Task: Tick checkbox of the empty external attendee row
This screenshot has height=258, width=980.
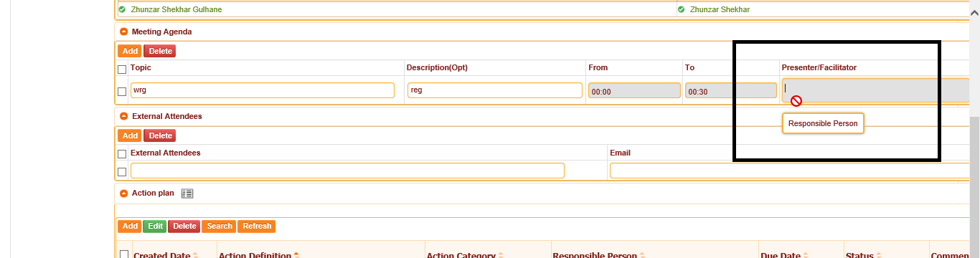Action: 122,172
